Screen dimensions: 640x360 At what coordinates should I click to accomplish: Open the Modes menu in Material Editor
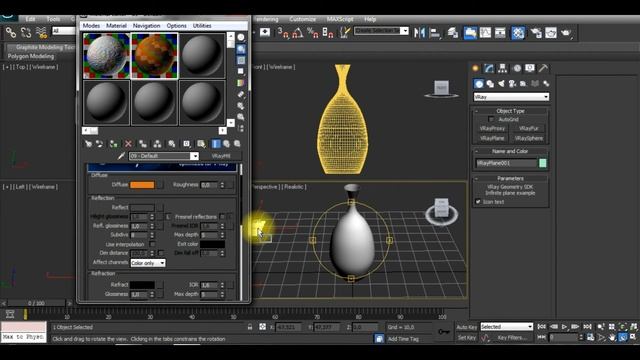coord(91,26)
